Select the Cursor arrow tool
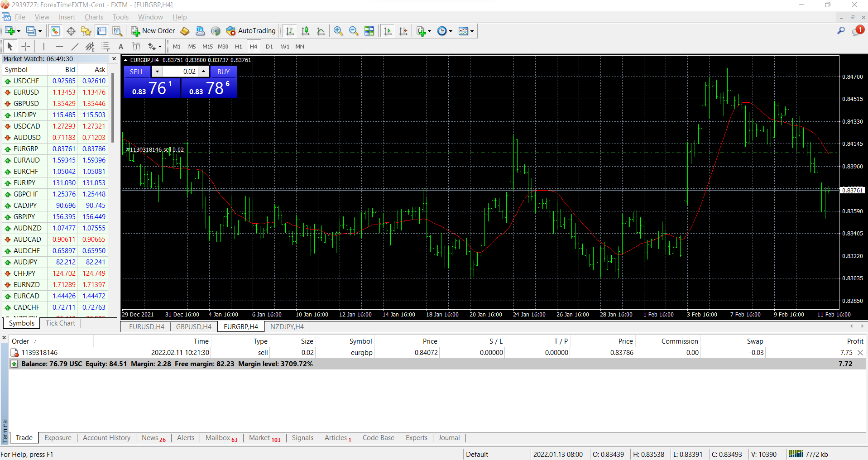Viewport: 868px width, 460px height. point(10,46)
